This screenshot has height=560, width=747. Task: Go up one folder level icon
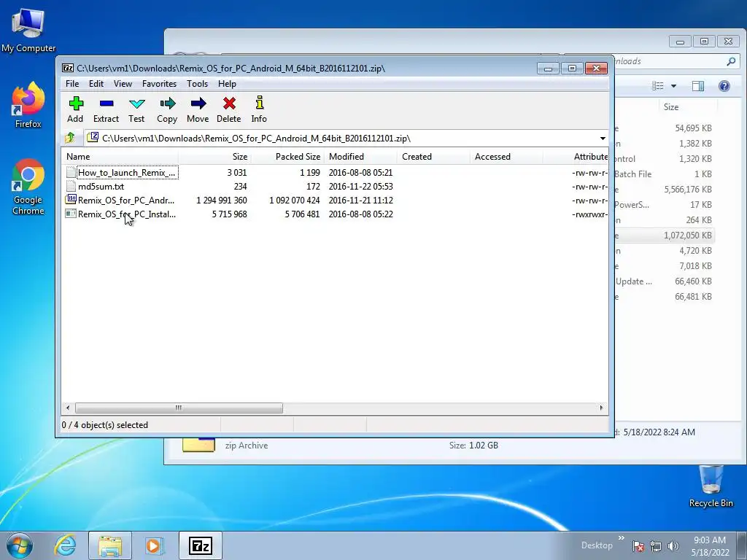70,138
